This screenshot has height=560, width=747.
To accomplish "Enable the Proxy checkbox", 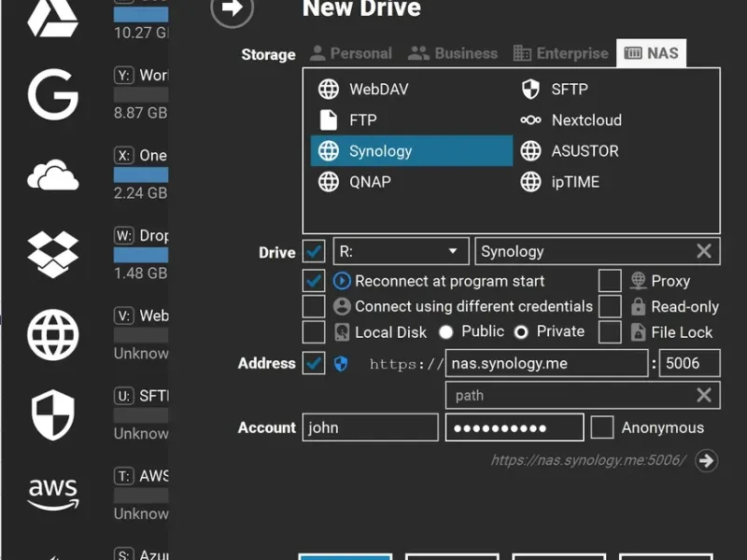I will click(610, 281).
